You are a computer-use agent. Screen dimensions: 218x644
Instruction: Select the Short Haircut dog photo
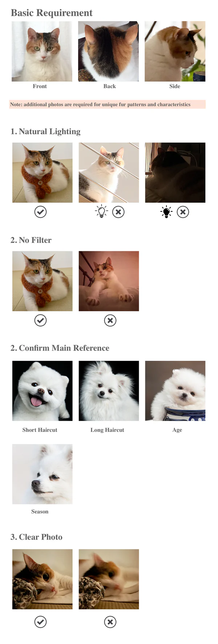pyautogui.click(x=42, y=391)
